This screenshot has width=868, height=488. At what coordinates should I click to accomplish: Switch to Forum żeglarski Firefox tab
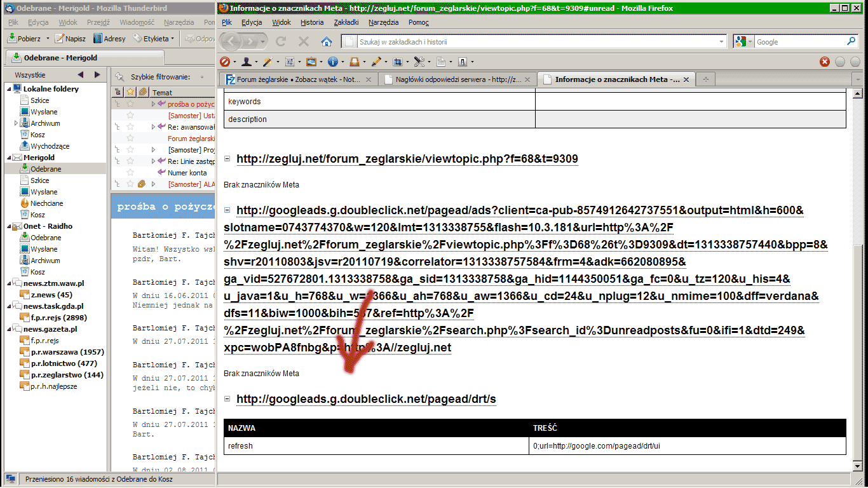point(297,79)
